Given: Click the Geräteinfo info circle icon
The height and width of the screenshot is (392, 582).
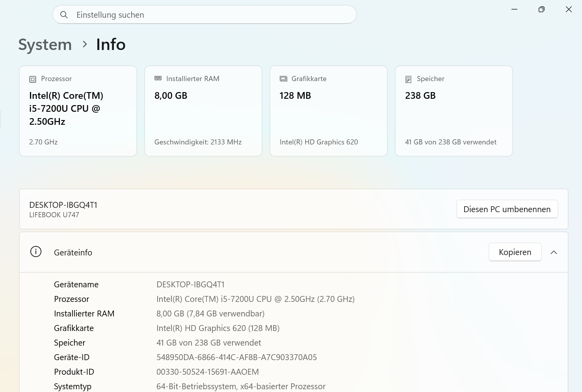Looking at the screenshot, I should pos(36,252).
